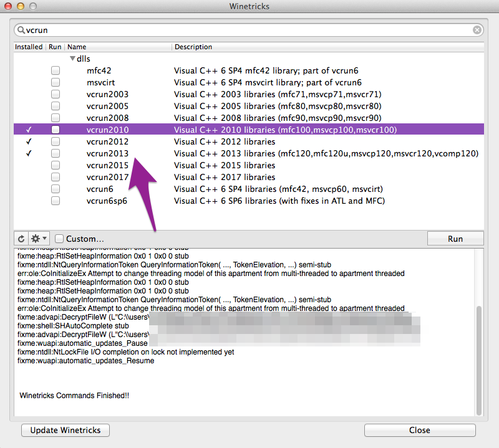Clear the vcrun search text

click(x=477, y=30)
